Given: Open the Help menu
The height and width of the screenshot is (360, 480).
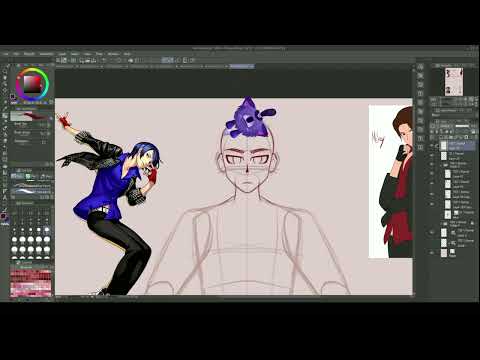Looking at the screenshot, I should [127, 54].
